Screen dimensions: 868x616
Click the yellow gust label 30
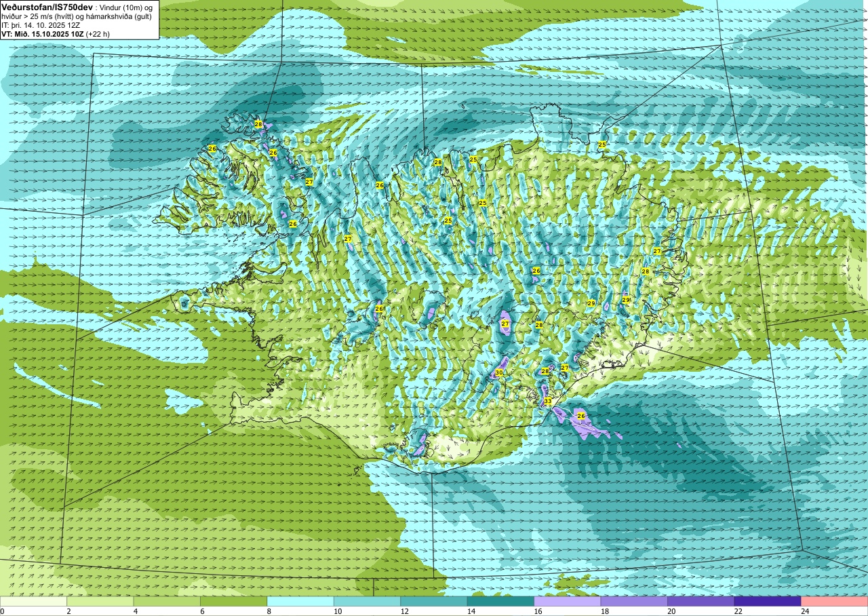coord(498,372)
